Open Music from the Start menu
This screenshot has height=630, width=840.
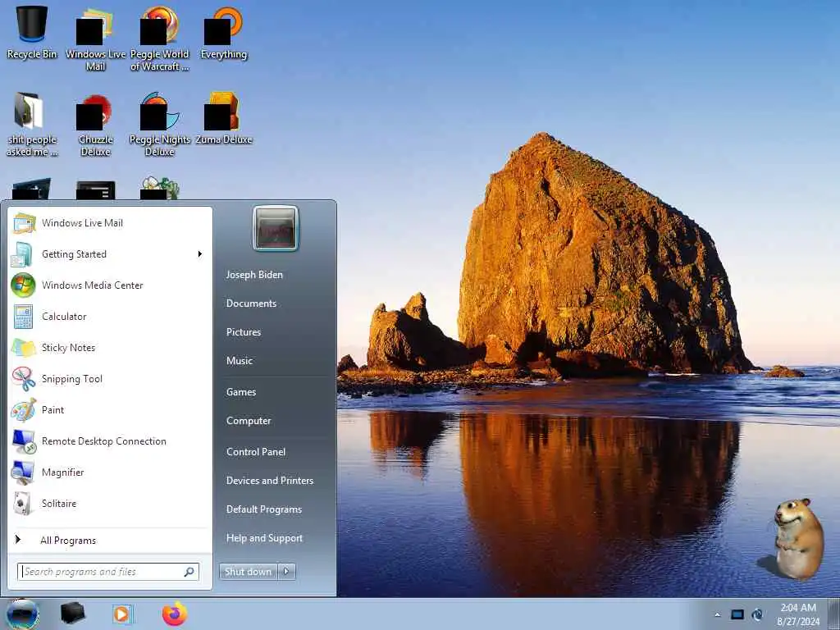point(240,361)
